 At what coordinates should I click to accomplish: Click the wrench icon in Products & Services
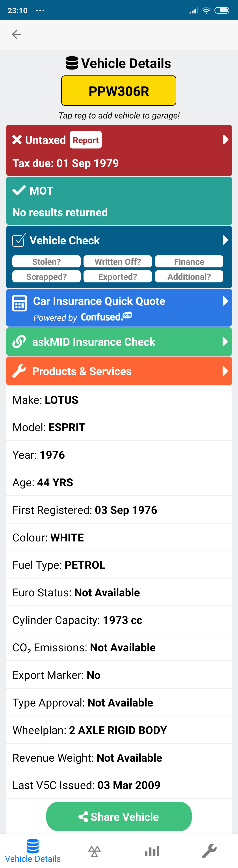point(19,371)
